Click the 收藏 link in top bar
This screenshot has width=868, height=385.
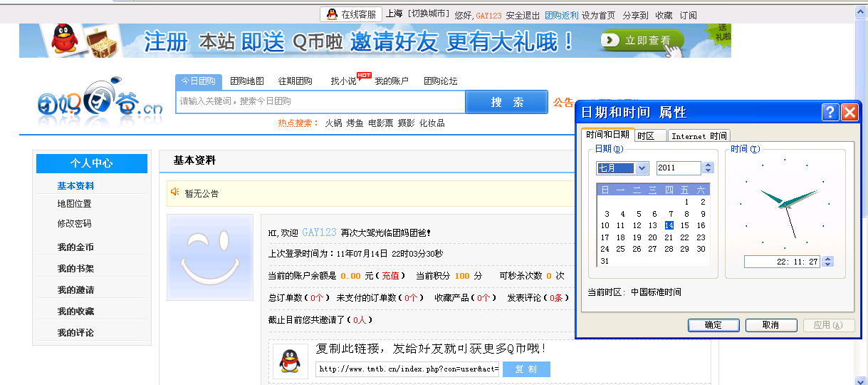pyautogui.click(x=664, y=15)
